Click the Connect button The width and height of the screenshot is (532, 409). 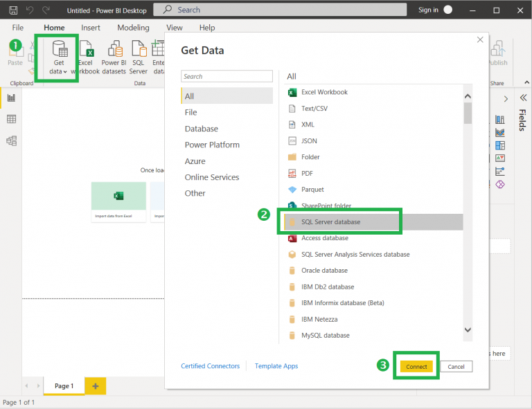point(416,366)
